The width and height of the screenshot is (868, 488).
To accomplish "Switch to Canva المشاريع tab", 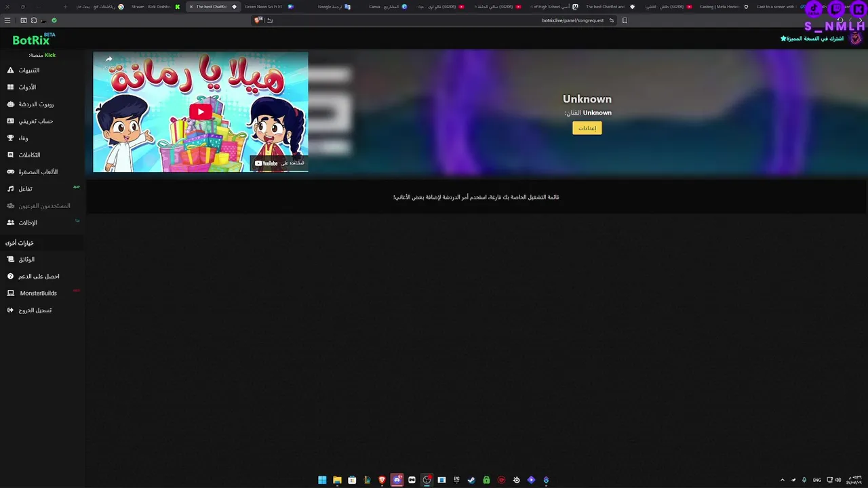I will [388, 7].
